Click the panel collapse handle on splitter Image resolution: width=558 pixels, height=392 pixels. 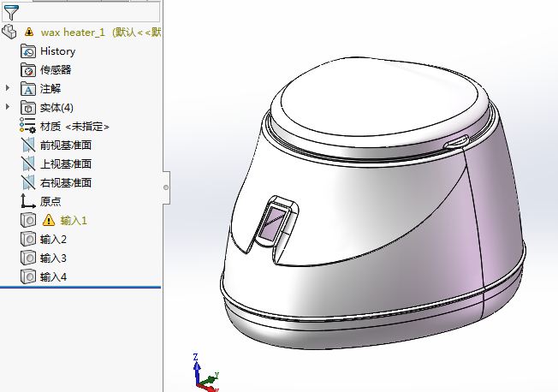pos(166,187)
